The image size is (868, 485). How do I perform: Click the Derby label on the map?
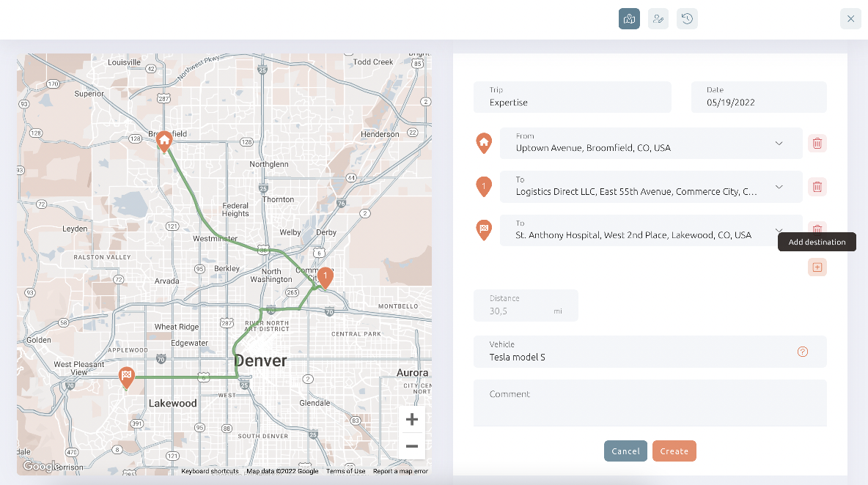tap(327, 232)
